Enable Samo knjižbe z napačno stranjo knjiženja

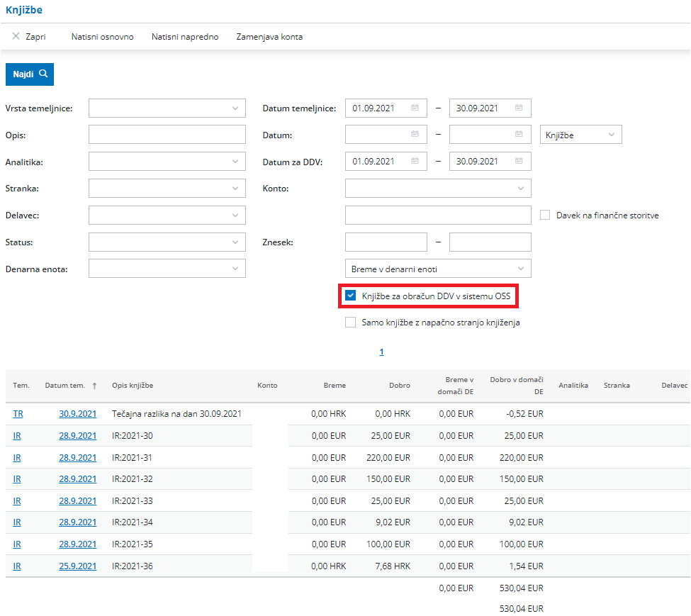(350, 323)
